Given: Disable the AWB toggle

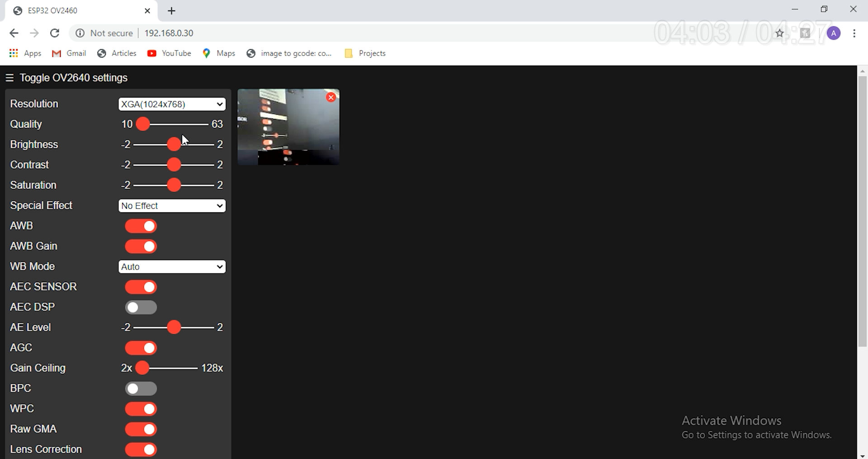Looking at the screenshot, I should [141, 226].
